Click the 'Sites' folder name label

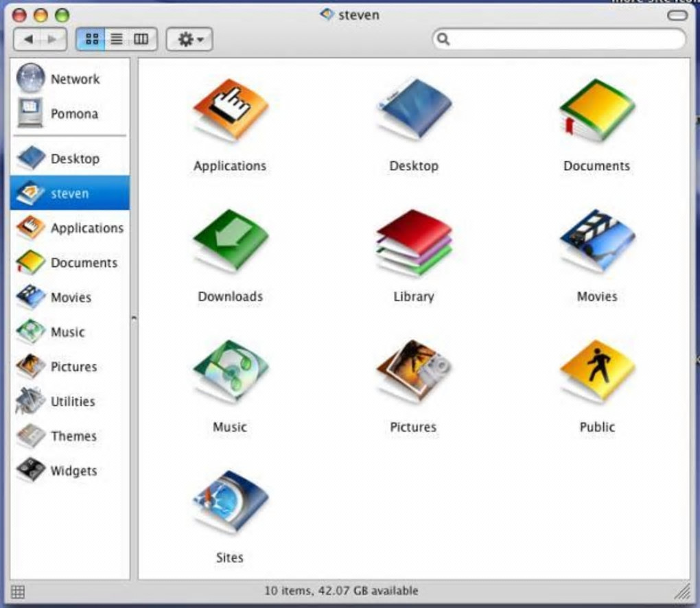point(230,557)
